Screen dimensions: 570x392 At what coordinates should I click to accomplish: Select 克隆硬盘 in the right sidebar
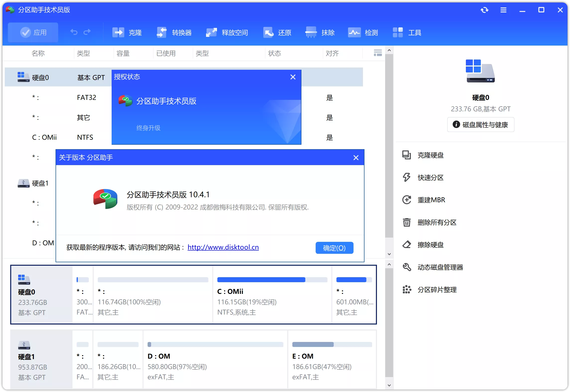pos(430,155)
